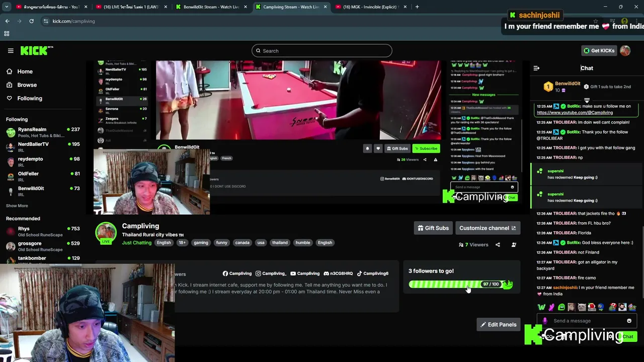Click the 7 Viewers count
Screen dimensions: 644x362
pos(473,245)
